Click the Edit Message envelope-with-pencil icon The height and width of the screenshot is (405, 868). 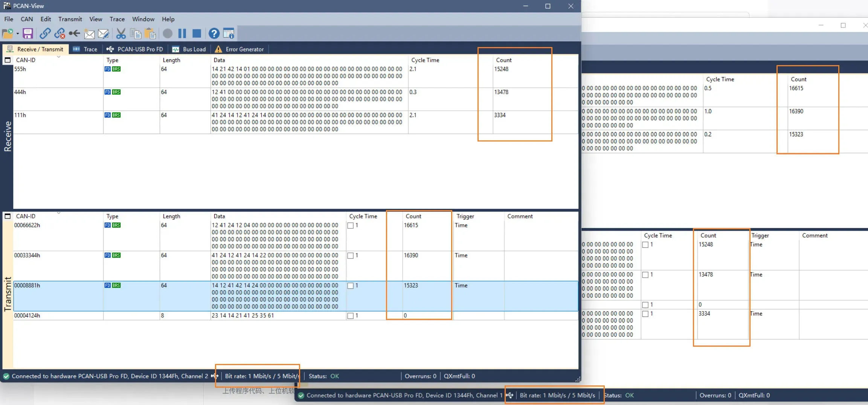pyautogui.click(x=103, y=34)
